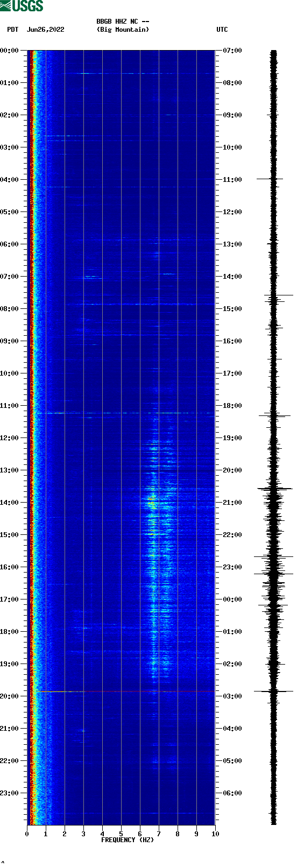This screenshot has height=868, width=297.
Task: Click the broadband streak near 11:15 PDT
Action: [129, 413]
